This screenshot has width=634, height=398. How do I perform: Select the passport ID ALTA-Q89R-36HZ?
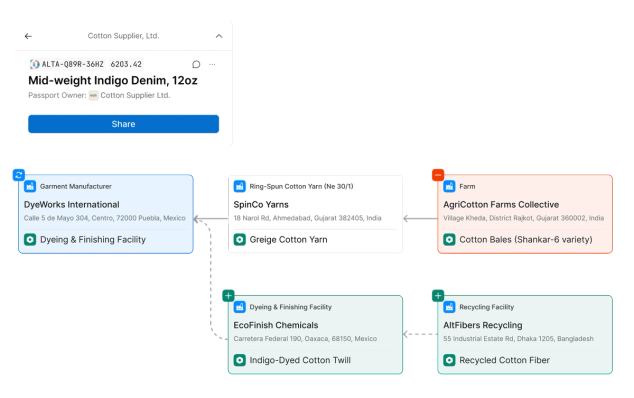[73, 64]
